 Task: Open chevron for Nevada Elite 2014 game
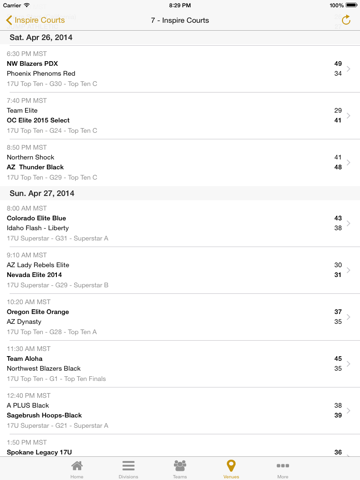click(x=348, y=270)
